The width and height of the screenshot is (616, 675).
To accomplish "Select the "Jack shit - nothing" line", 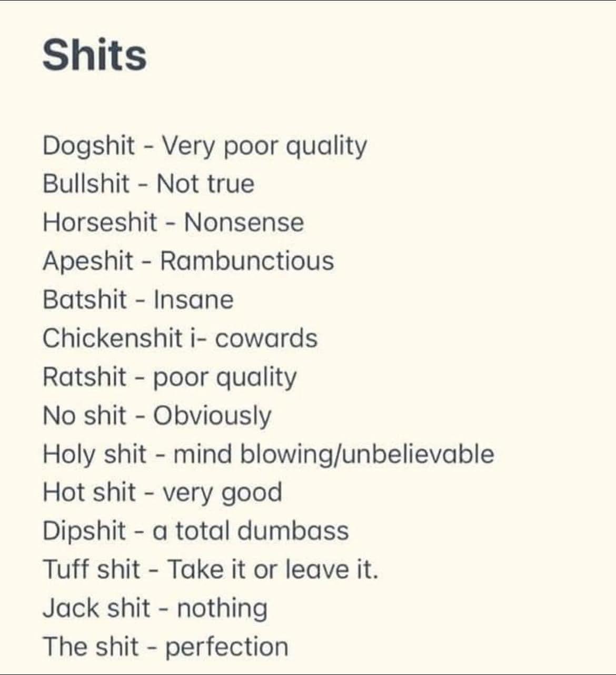I will click(155, 608).
